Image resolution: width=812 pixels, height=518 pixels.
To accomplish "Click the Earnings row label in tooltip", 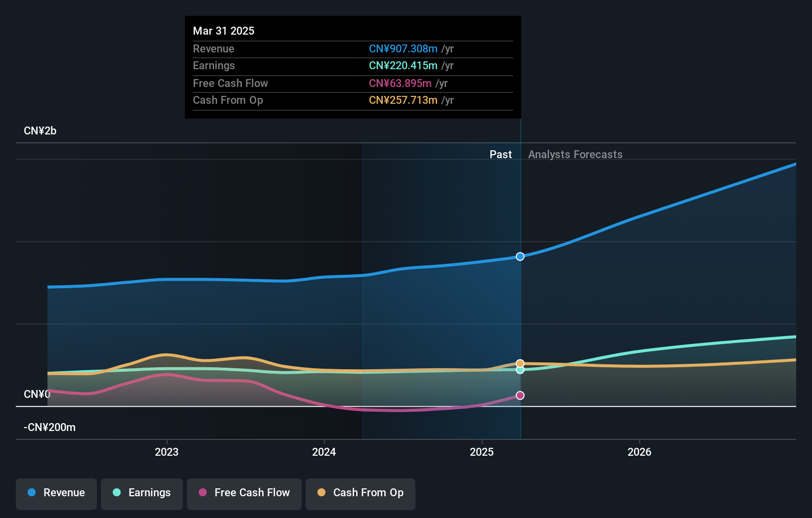I will tap(214, 66).
